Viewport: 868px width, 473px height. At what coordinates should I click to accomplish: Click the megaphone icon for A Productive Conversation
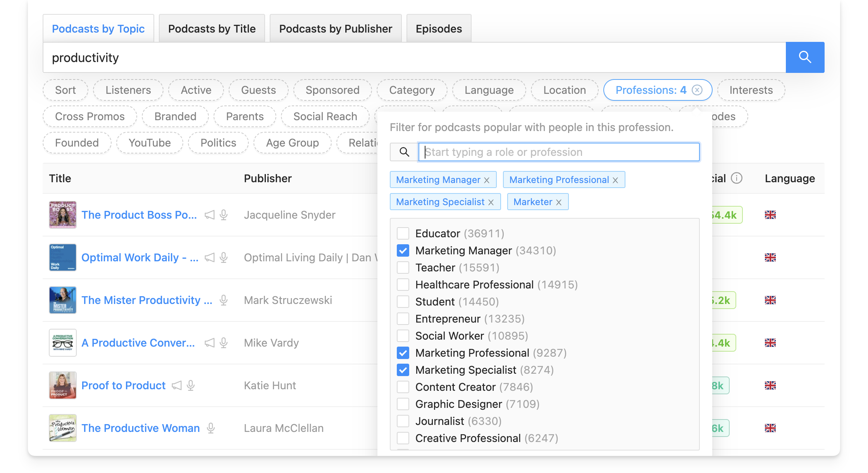pos(210,343)
